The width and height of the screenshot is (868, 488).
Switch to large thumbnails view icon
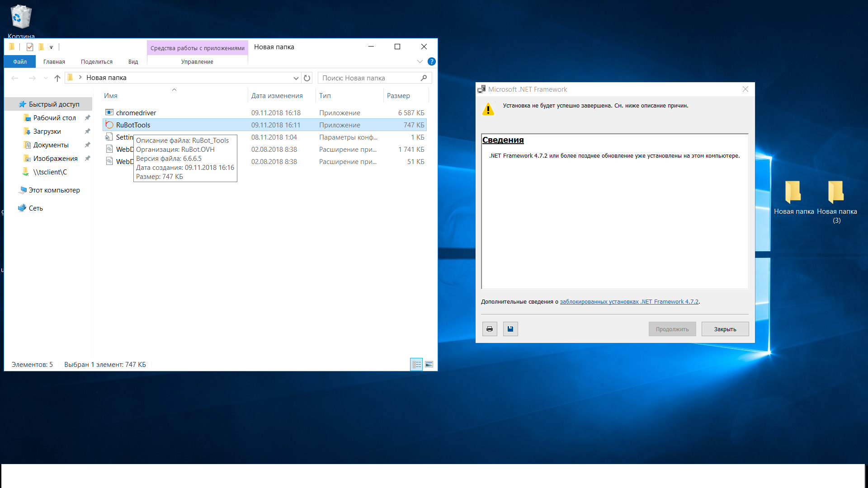429,364
